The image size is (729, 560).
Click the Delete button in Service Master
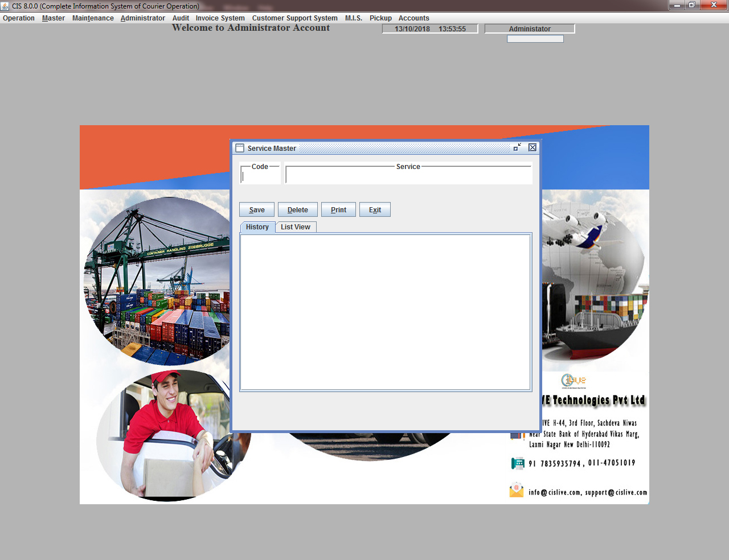pyautogui.click(x=298, y=209)
